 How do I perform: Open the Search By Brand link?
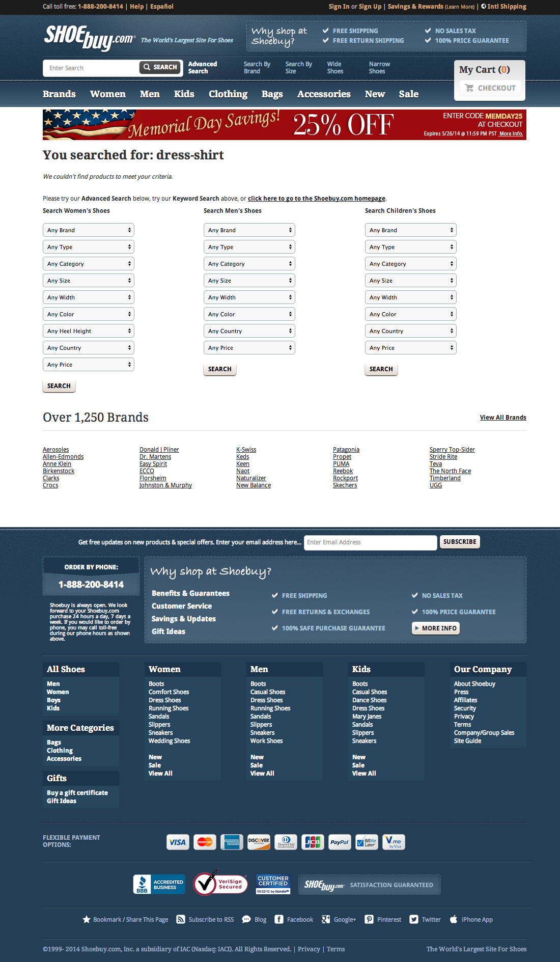tap(257, 68)
